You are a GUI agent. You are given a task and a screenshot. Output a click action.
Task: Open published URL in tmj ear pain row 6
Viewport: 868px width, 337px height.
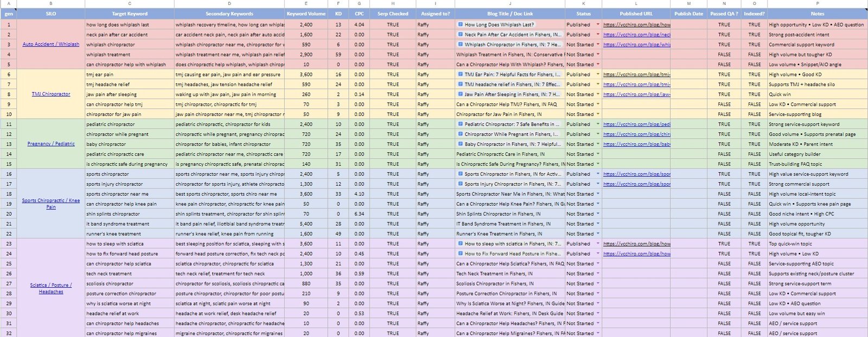[x=636, y=74]
